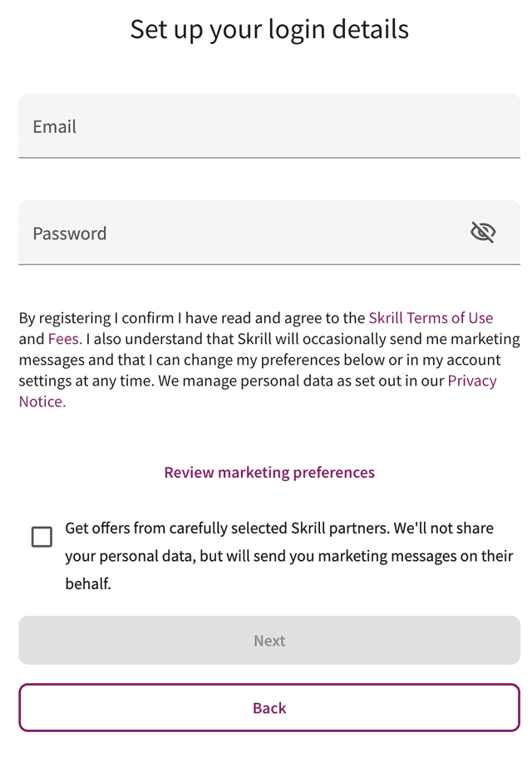Focus the Email input field
The width and height of the screenshot is (532, 762).
(269, 126)
